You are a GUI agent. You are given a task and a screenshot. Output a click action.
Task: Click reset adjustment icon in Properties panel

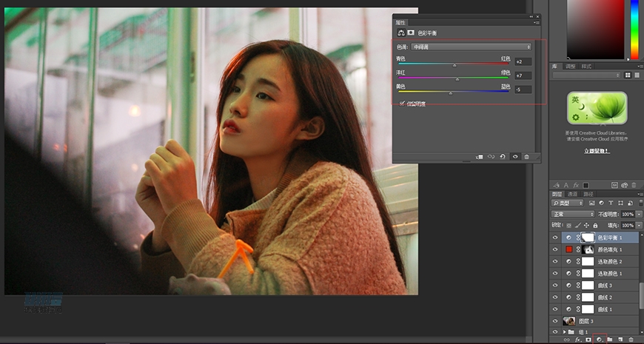[503, 157]
